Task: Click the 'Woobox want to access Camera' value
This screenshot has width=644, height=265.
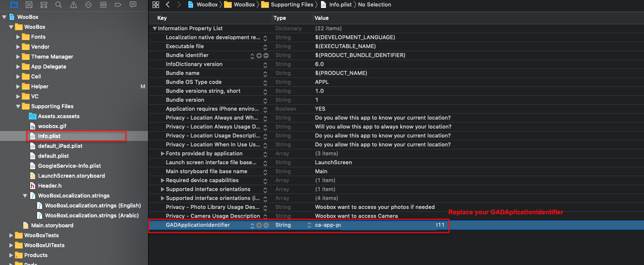Action: pyautogui.click(x=356, y=216)
